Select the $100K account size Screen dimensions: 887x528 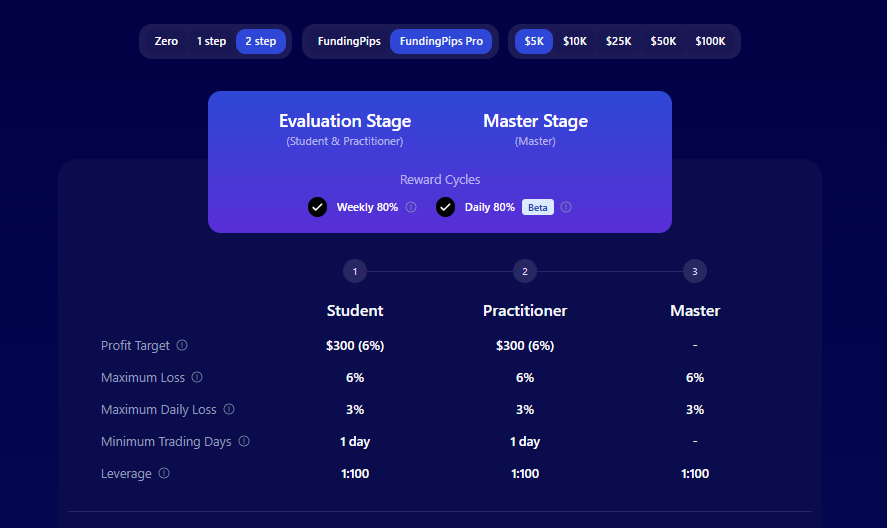coord(710,41)
